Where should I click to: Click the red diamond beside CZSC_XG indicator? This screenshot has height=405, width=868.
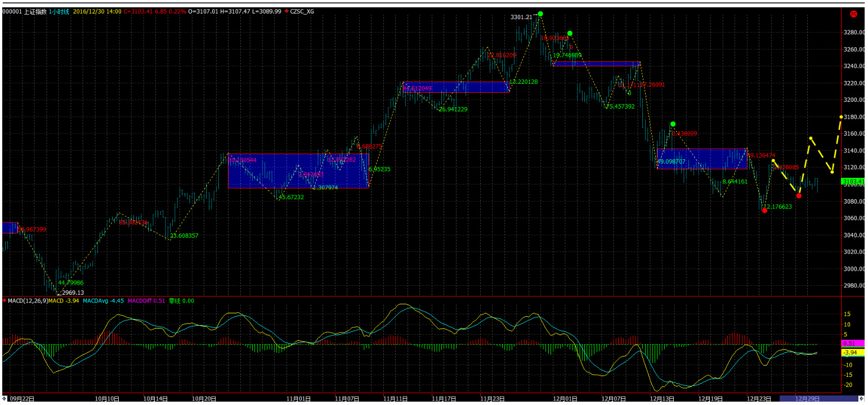click(286, 11)
